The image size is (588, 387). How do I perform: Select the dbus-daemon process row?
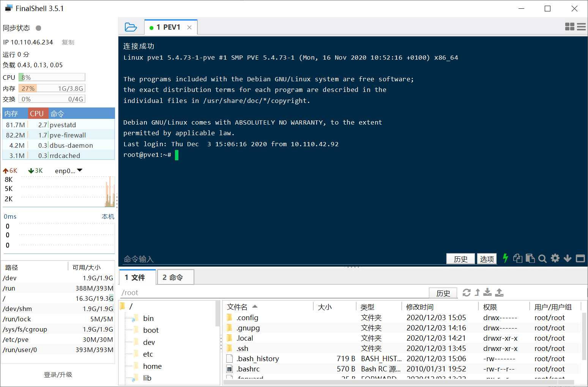point(58,145)
